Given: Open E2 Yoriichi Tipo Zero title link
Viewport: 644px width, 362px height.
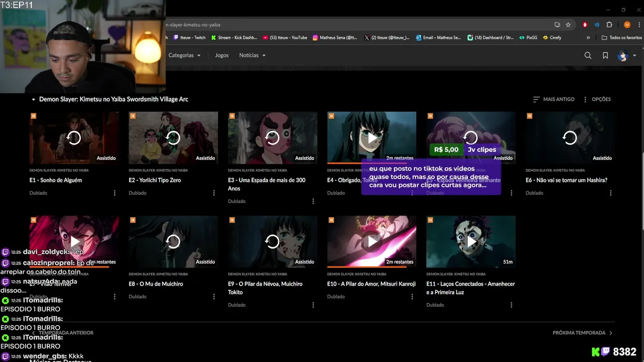Looking at the screenshot, I should point(154,180).
